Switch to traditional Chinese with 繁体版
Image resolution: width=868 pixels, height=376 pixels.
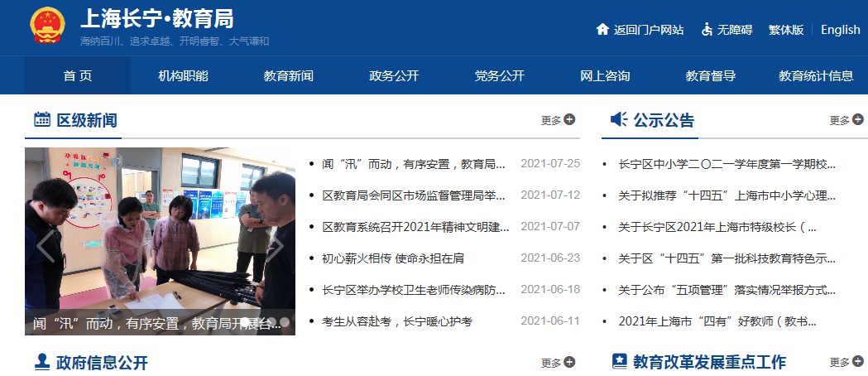pos(785,30)
